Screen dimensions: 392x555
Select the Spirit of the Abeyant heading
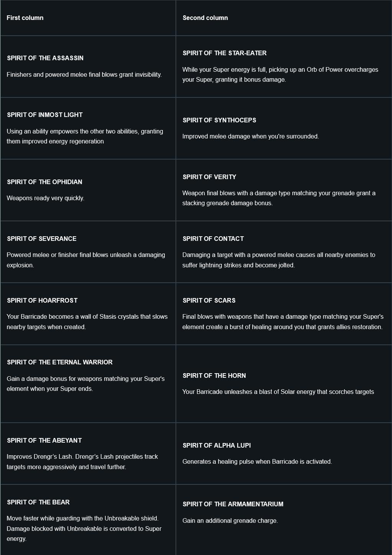coord(44,440)
